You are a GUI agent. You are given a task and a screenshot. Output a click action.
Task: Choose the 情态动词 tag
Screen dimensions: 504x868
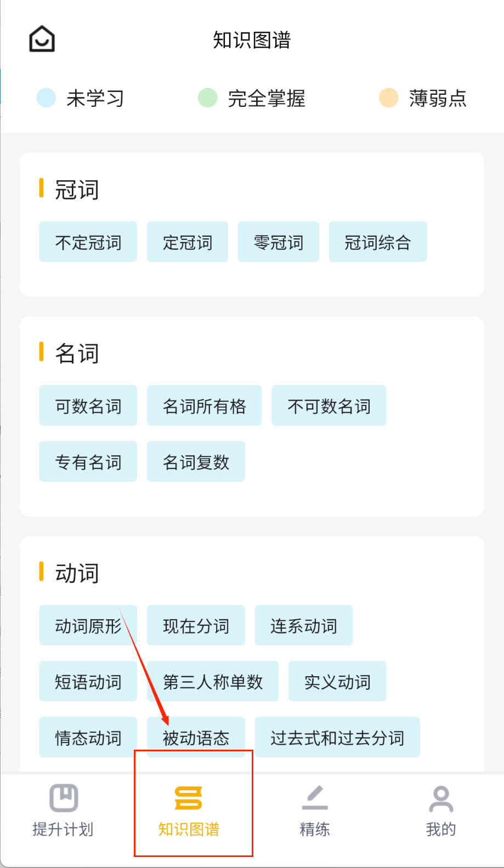coord(88,737)
